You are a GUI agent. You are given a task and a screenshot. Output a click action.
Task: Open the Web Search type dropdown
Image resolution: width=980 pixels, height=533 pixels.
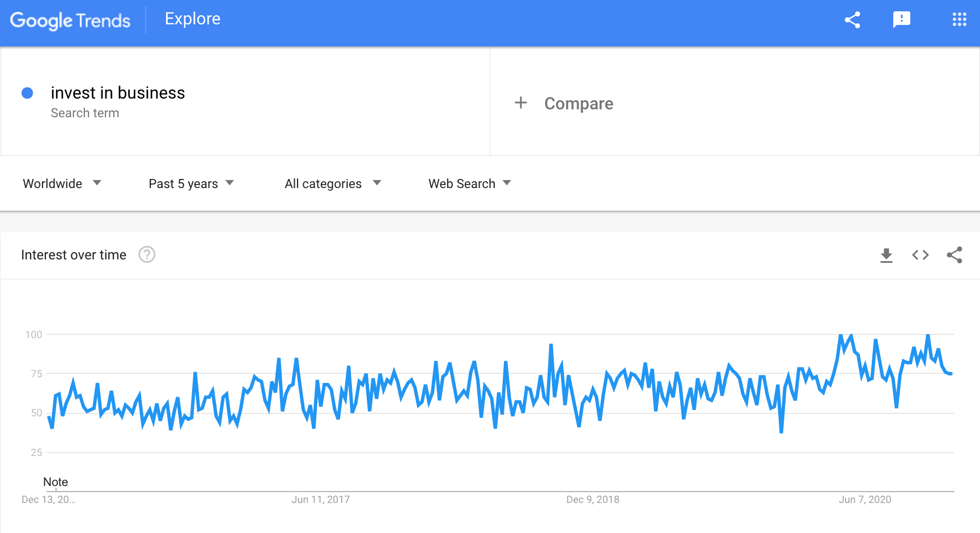(469, 184)
